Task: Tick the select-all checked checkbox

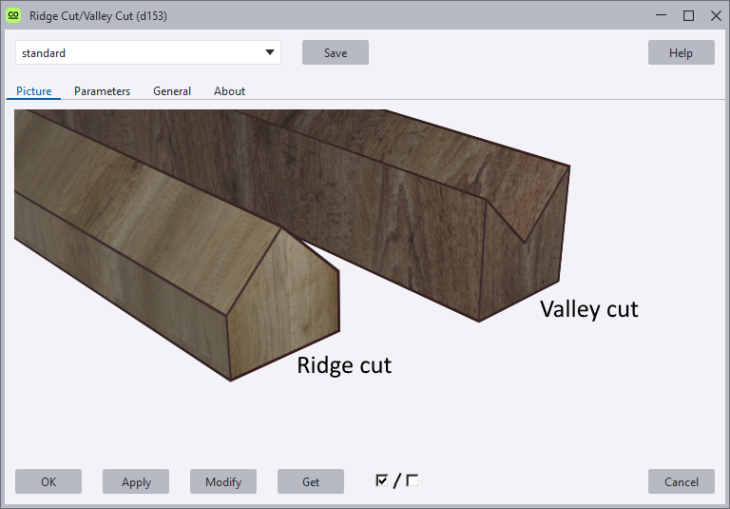Action: pyautogui.click(x=381, y=480)
